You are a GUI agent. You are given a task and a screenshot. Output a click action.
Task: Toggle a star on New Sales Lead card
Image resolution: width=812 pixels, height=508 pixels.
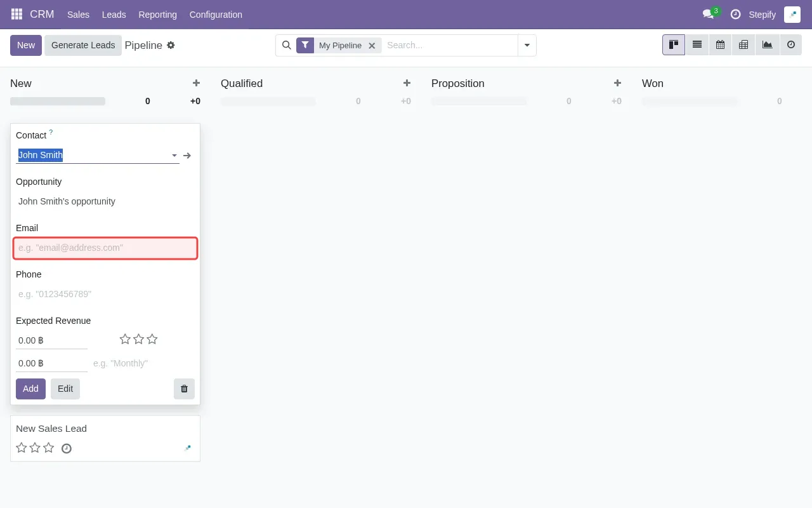click(21, 448)
